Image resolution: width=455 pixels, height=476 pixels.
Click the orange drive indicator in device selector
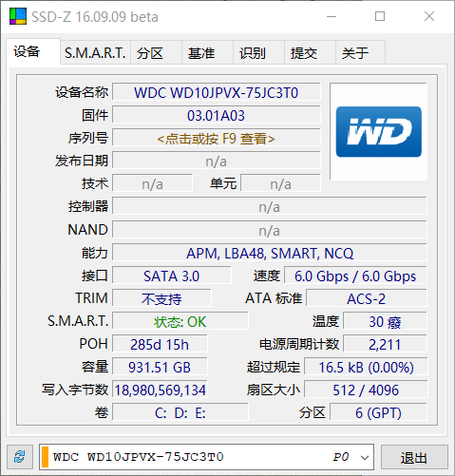pyautogui.click(x=46, y=457)
